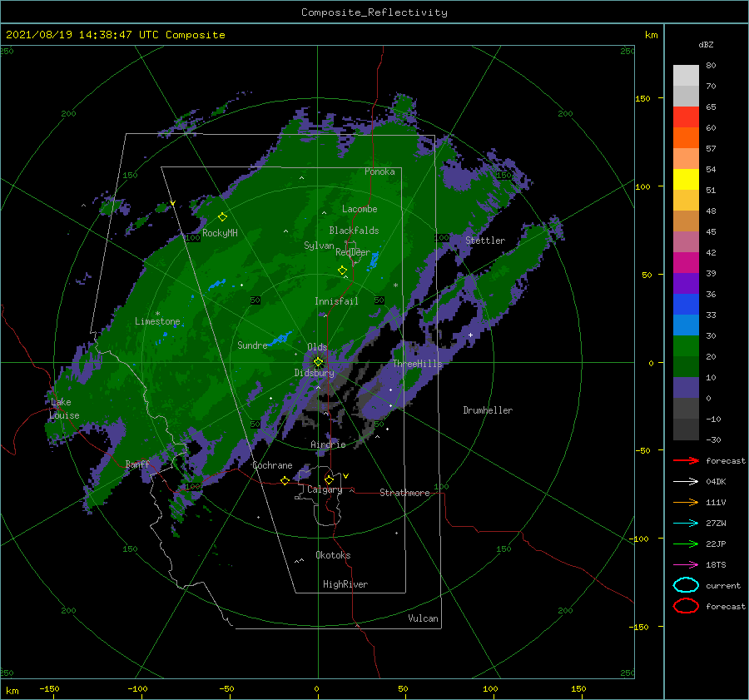Screen dimensions: 749x700
Task: Select the HighRiver label
Action: (345, 584)
